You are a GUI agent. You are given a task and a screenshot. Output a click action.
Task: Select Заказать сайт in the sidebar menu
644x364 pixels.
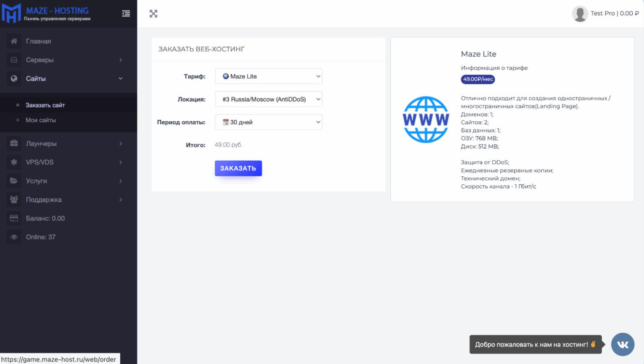pyautogui.click(x=45, y=105)
